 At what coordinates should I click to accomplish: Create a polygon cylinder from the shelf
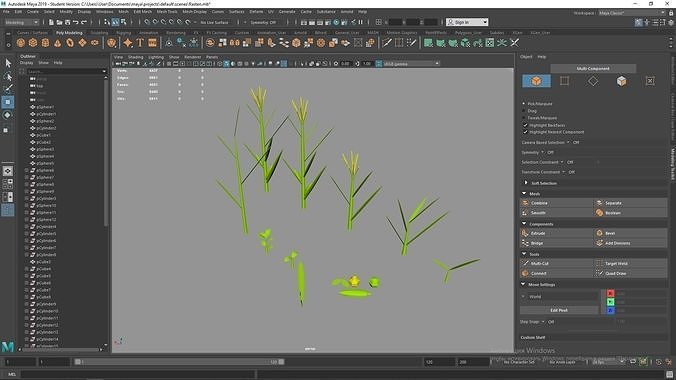[x=45, y=43]
